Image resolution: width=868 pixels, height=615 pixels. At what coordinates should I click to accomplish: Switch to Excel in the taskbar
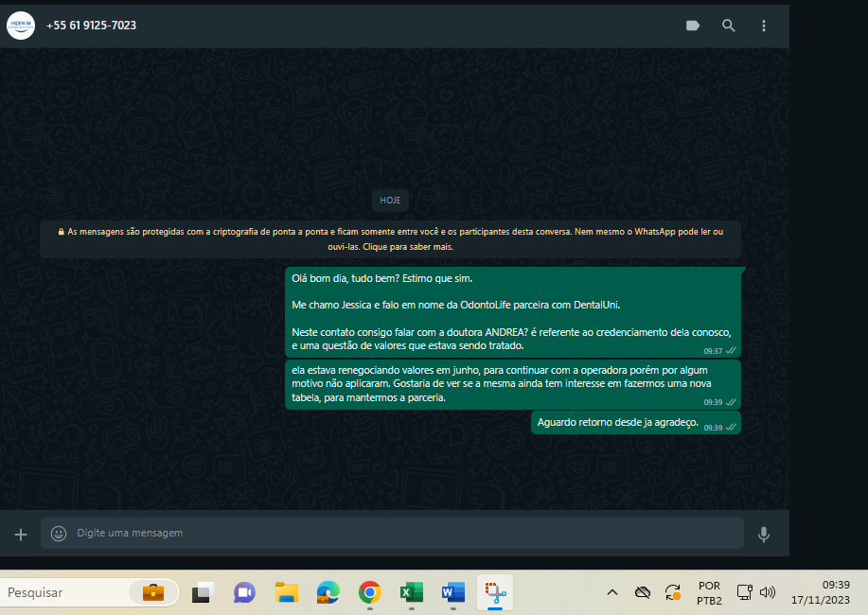tap(412, 593)
